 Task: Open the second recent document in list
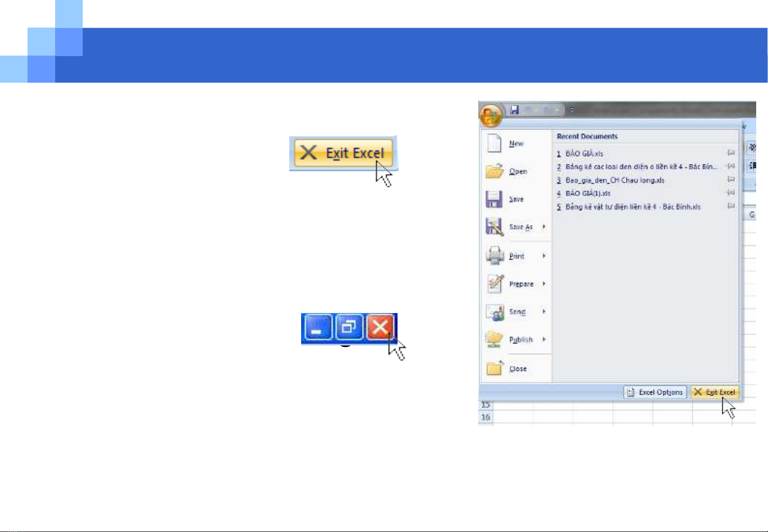640,167
